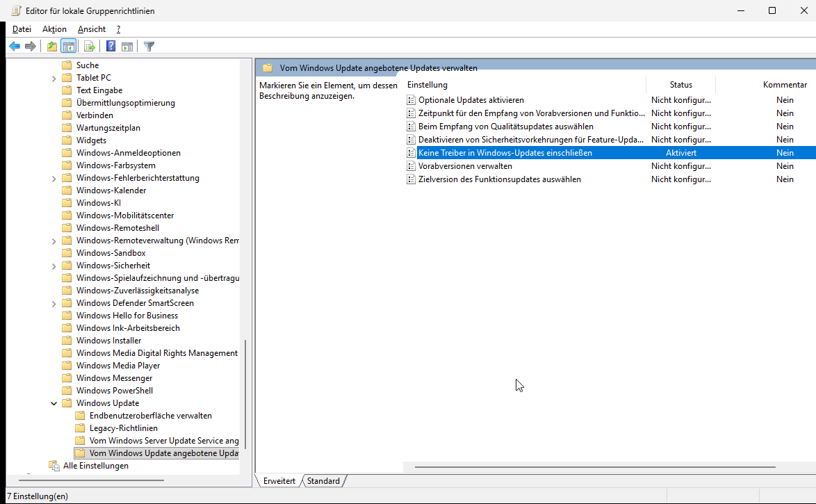Click the app icon in the title bar
The image size is (816, 504).
17,10
